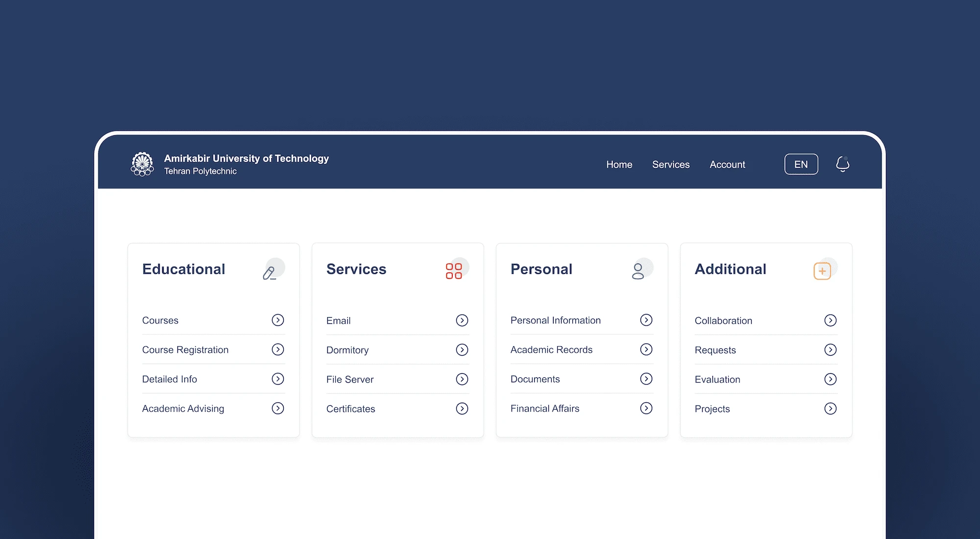Click the arrow icon next to Email
This screenshot has width=980, height=539.
(x=462, y=320)
